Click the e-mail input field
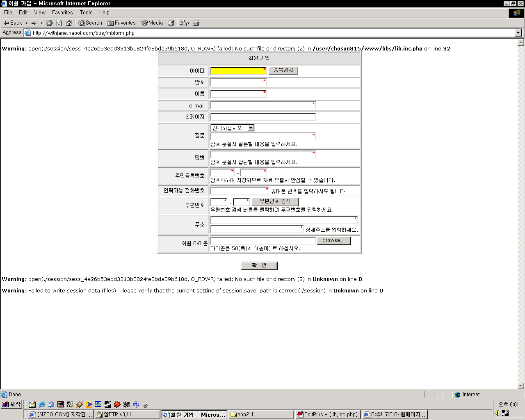Screen dimensions: 525x420 pyautogui.click(x=262, y=105)
